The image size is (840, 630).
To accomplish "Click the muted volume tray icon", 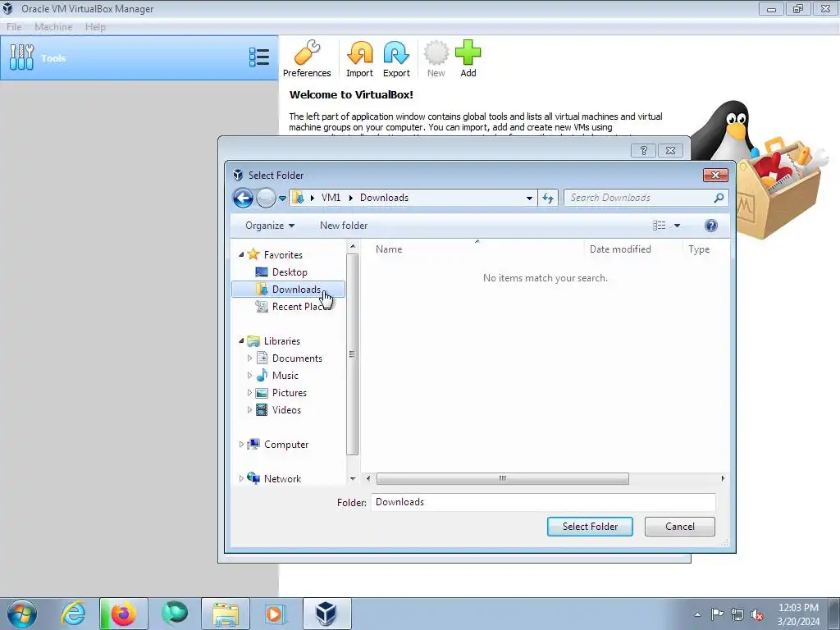I will pos(757,614).
